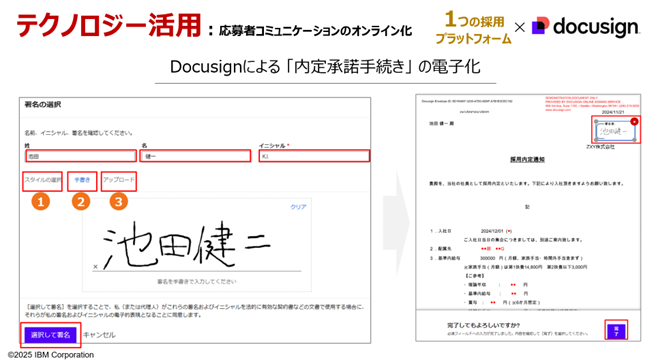Open the アップロード tab
The height and width of the screenshot is (362, 652).
pos(119,180)
